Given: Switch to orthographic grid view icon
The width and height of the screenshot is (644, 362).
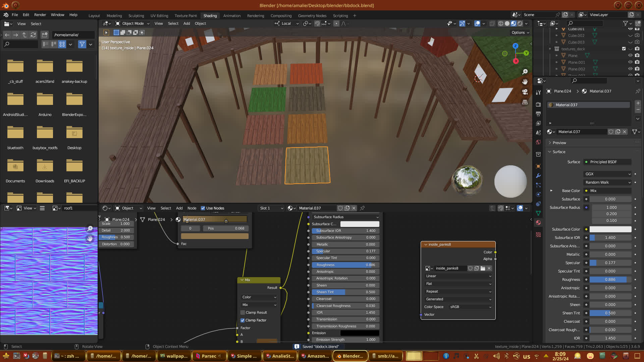Looking at the screenshot, I should pyautogui.click(x=525, y=102).
